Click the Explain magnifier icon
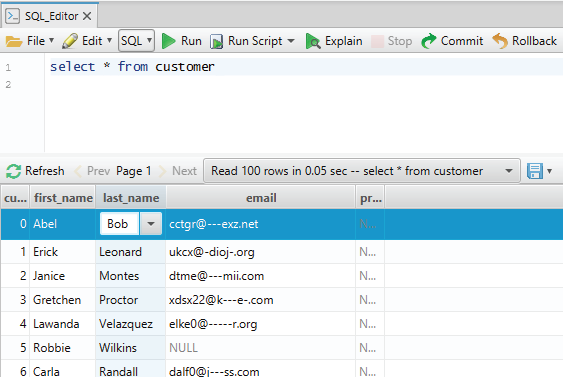 pyautogui.click(x=313, y=41)
